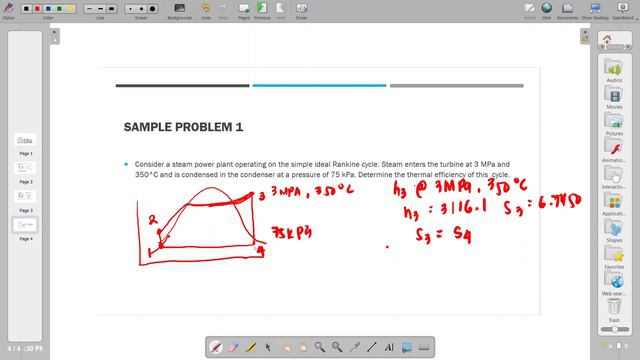Open the Erase page menu
The height and width of the screenshot is (360, 640).
(301, 11)
